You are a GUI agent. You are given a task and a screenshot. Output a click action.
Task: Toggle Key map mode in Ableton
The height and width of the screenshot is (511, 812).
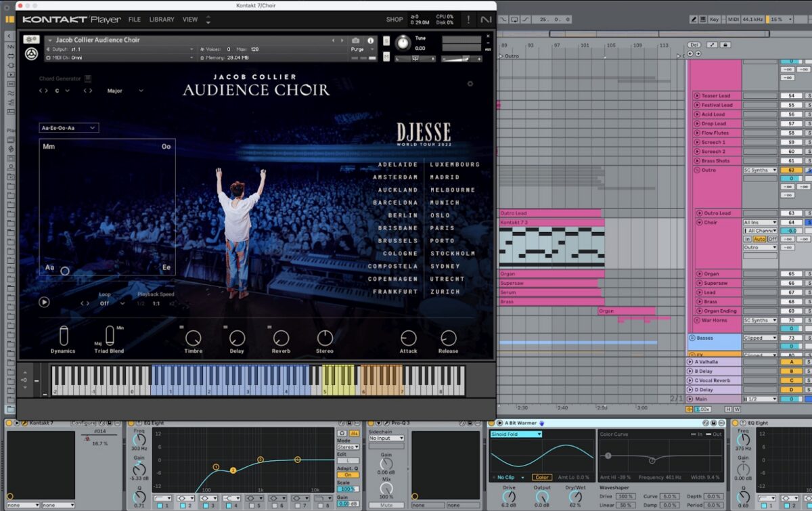coord(714,20)
